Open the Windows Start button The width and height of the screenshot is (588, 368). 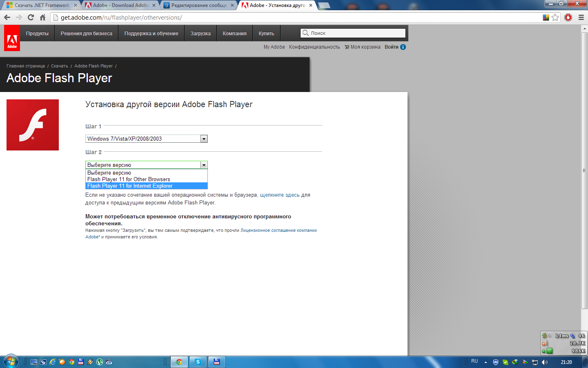coord(11,362)
